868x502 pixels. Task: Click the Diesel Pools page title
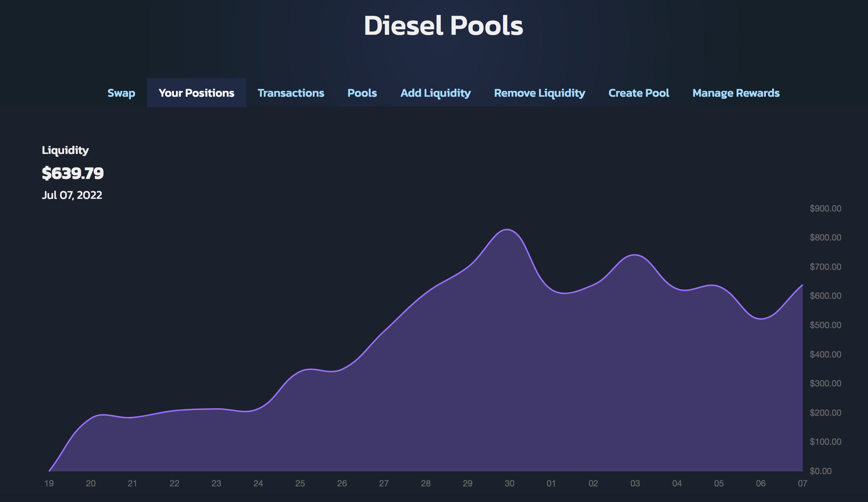pos(443,26)
